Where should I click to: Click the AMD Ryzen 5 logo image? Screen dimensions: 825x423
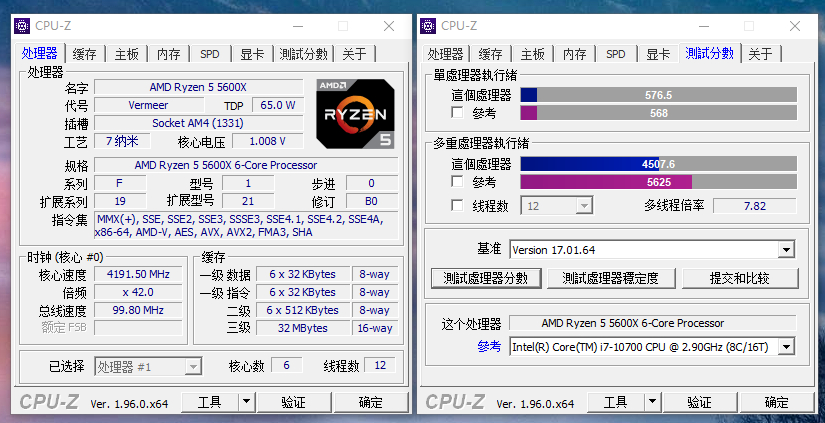click(356, 114)
